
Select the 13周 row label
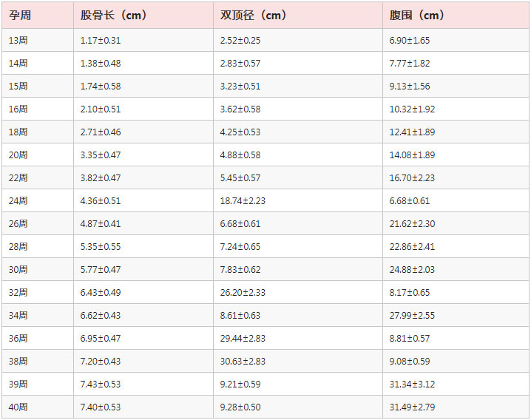(18, 40)
